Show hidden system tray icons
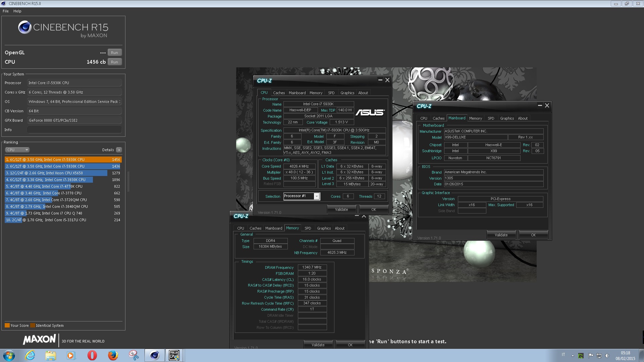 pos(573,356)
